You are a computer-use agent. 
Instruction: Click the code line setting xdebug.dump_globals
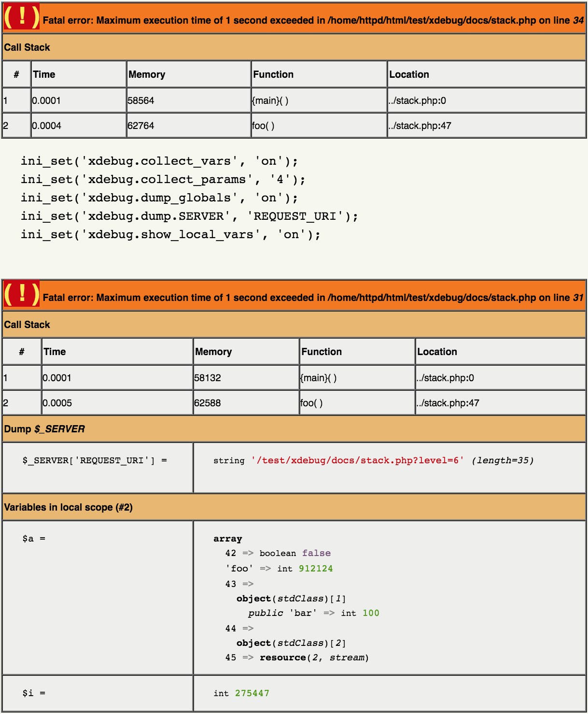(x=159, y=198)
